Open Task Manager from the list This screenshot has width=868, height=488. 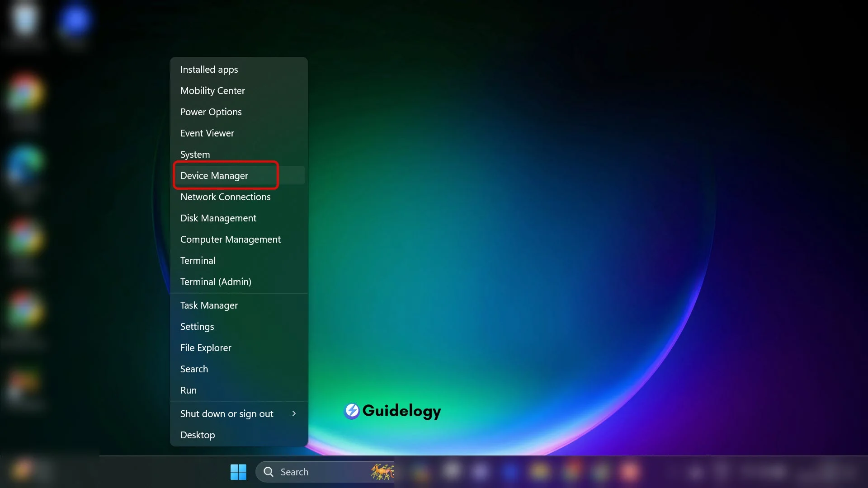tap(209, 305)
